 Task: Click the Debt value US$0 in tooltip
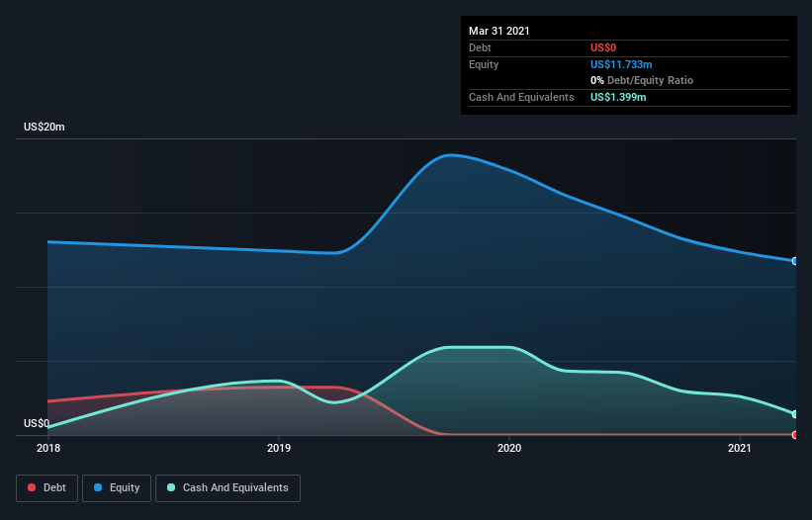[603, 47]
